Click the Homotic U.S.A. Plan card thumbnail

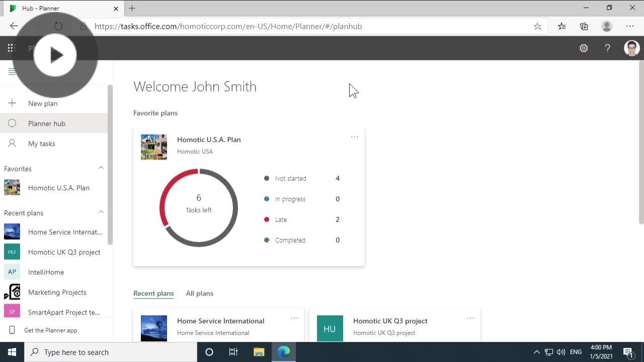tap(154, 147)
